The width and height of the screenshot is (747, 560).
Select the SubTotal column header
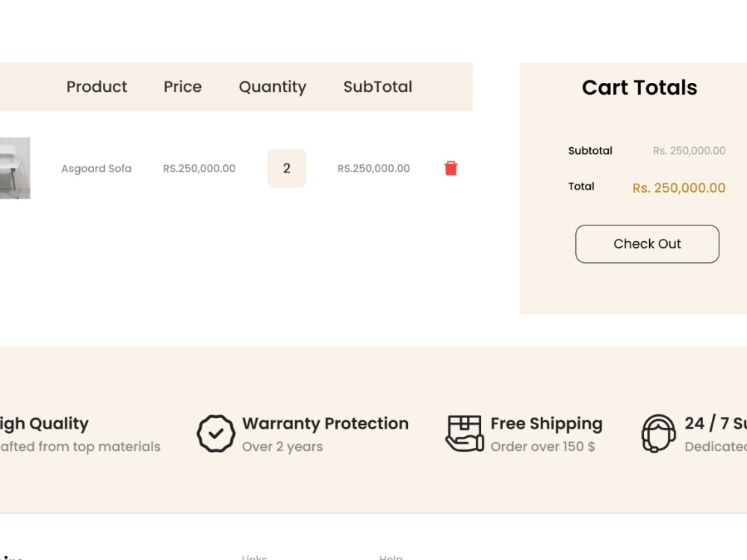coord(378,87)
